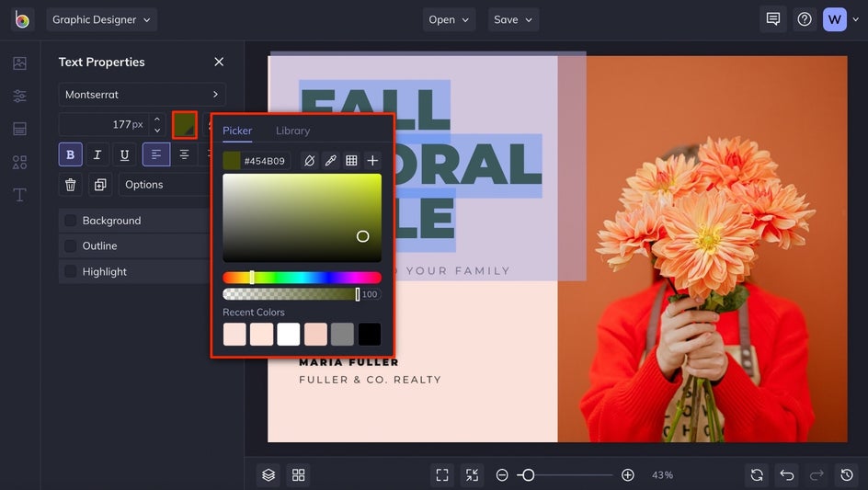This screenshot has height=490, width=868.
Task: Activate the eyedropper tool
Action: click(x=330, y=161)
